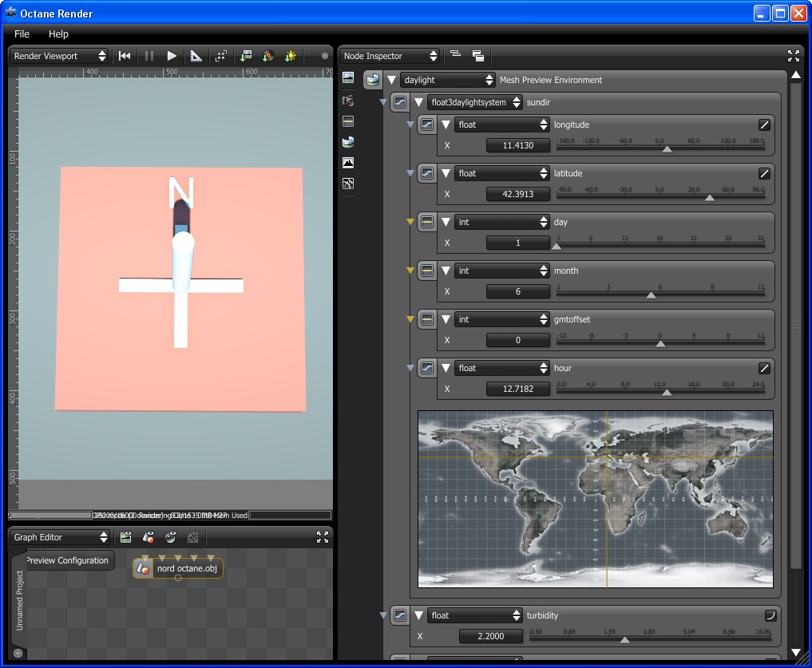The height and width of the screenshot is (668, 812).
Task: Click the daylight environment node icon
Action: coord(372,80)
